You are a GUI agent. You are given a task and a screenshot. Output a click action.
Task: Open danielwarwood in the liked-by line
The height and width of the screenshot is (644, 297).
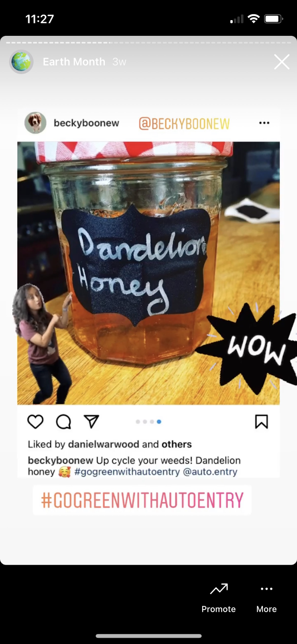click(104, 444)
